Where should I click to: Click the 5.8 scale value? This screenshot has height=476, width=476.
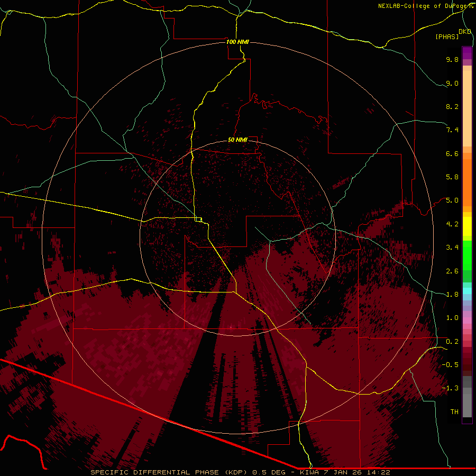point(452,177)
